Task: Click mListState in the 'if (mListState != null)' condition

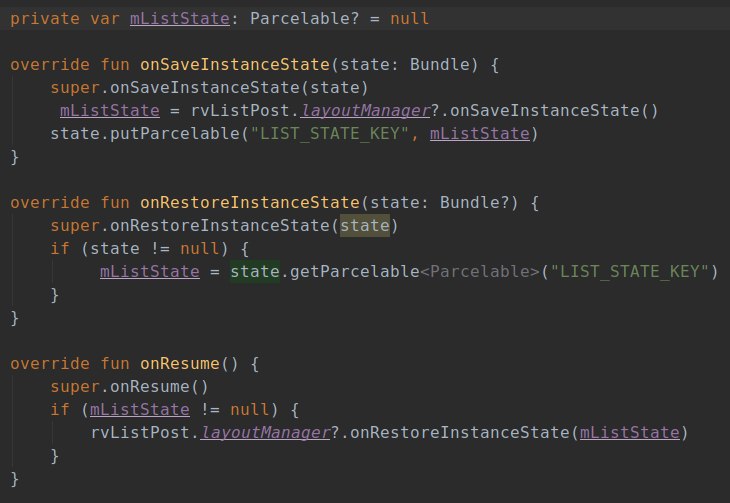Action: [140, 410]
